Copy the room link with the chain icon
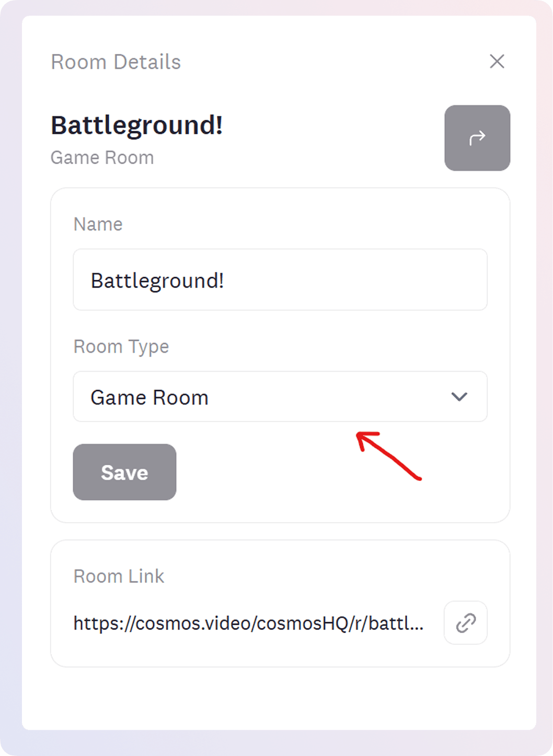The image size is (553, 756). [466, 623]
